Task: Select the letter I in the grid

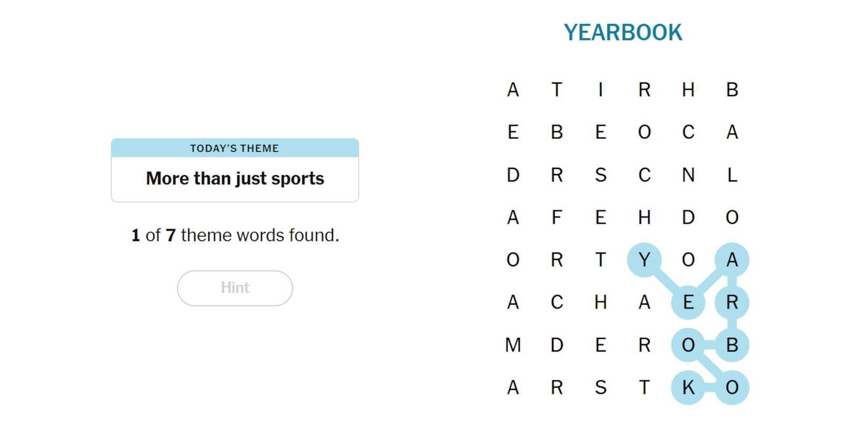Action: tap(600, 90)
